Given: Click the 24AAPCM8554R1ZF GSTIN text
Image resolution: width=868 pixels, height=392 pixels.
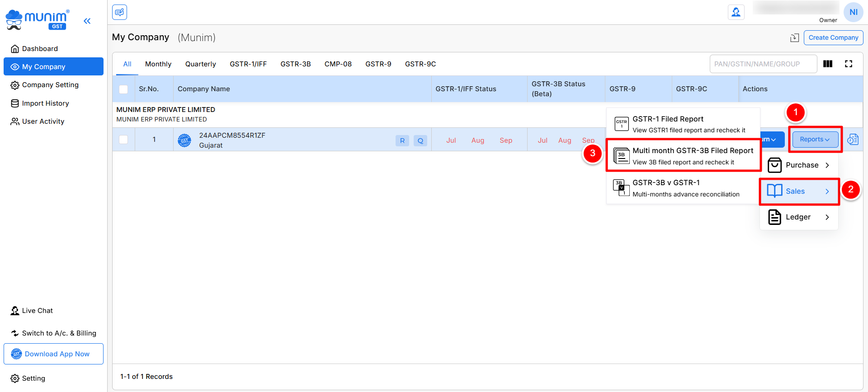Looking at the screenshot, I should (232, 135).
